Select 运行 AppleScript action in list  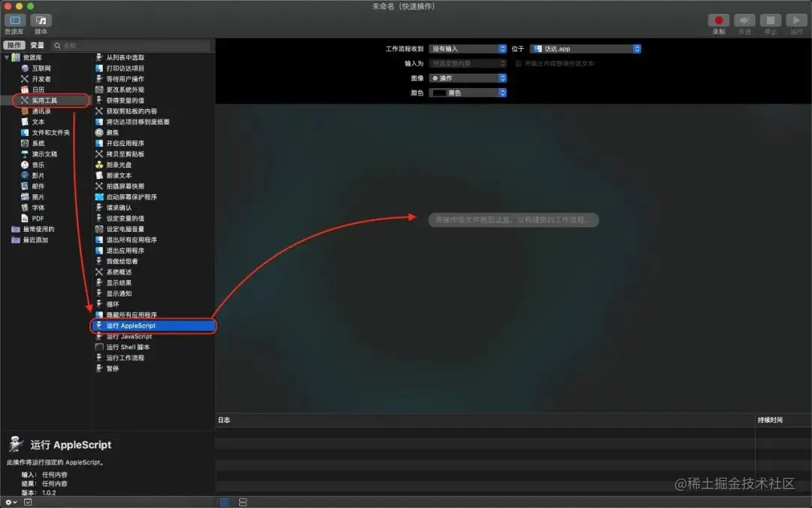pos(153,326)
